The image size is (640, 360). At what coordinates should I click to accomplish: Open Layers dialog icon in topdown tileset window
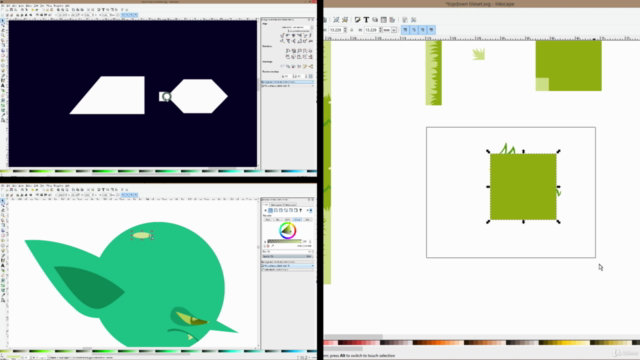[375, 20]
